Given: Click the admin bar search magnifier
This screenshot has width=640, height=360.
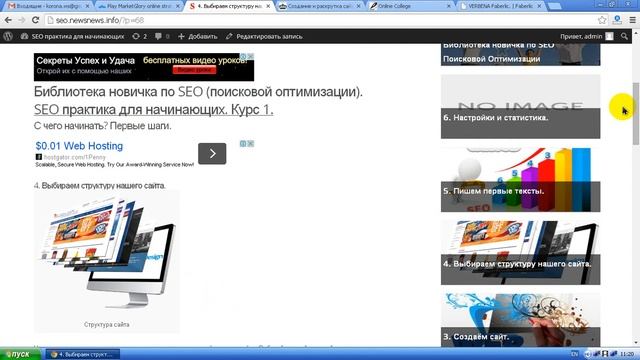Looking at the screenshot, I should click(624, 36).
